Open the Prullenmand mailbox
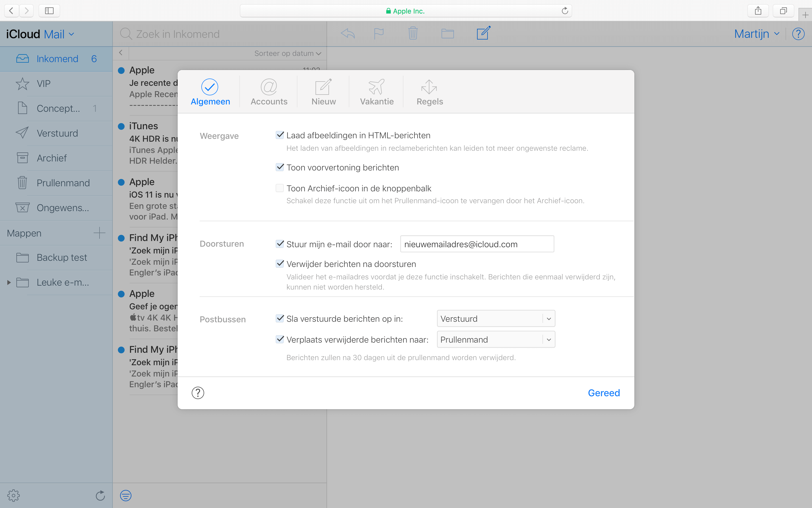The height and width of the screenshot is (508, 812). pyautogui.click(x=56, y=183)
